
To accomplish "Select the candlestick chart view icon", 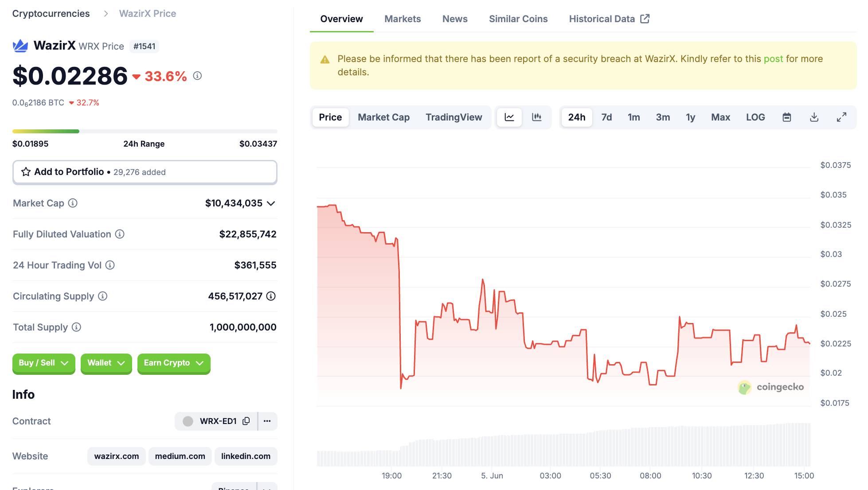I will pos(536,117).
